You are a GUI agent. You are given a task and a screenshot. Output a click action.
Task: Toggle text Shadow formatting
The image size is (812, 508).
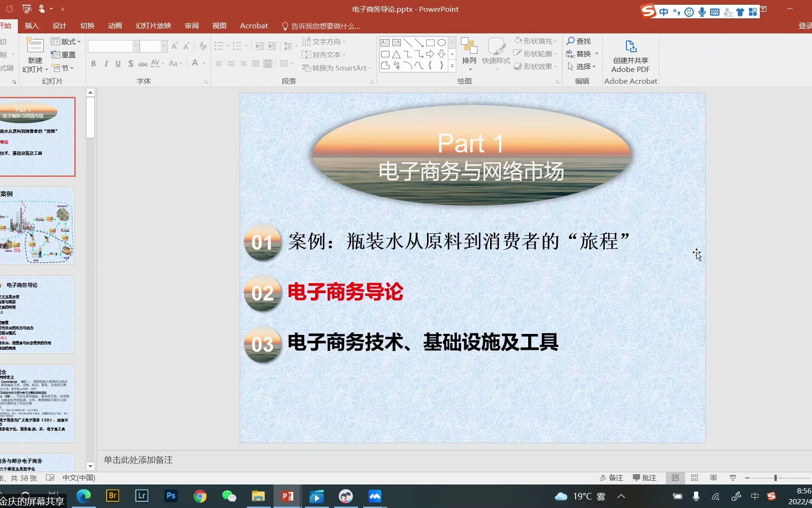coord(130,63)
